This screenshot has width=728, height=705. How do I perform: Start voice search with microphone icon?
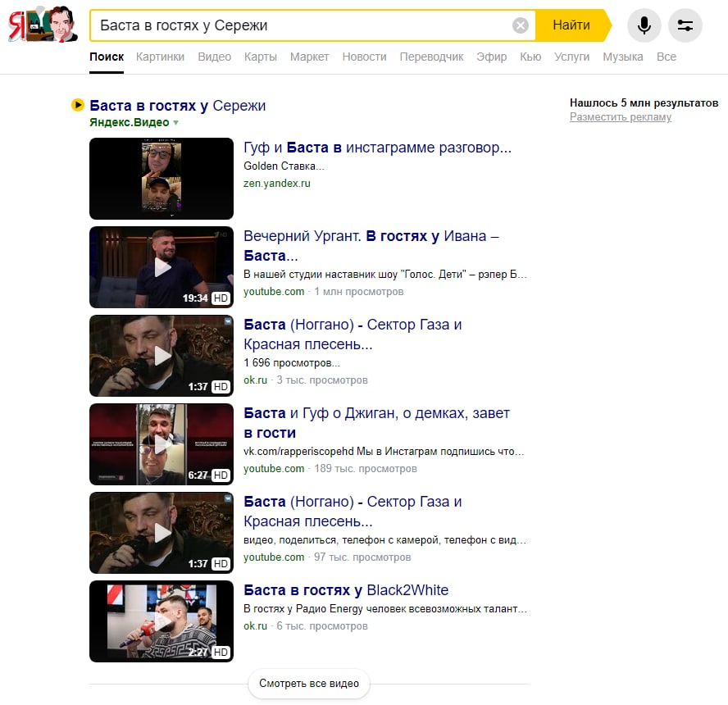(x=644, y=25)
